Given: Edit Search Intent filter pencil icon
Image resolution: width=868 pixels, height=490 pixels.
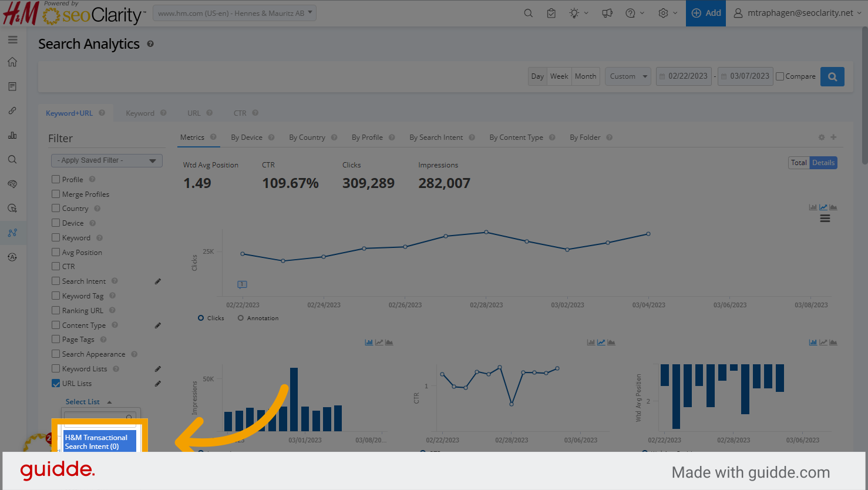Looking at the screenshot, I should tap(157, 281).
